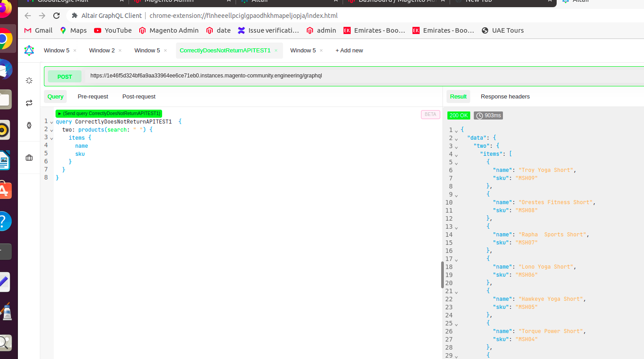This screenshot has width=644, height=359.
Task: Click the docs loading spinner icon
Action: pos(29,81)
